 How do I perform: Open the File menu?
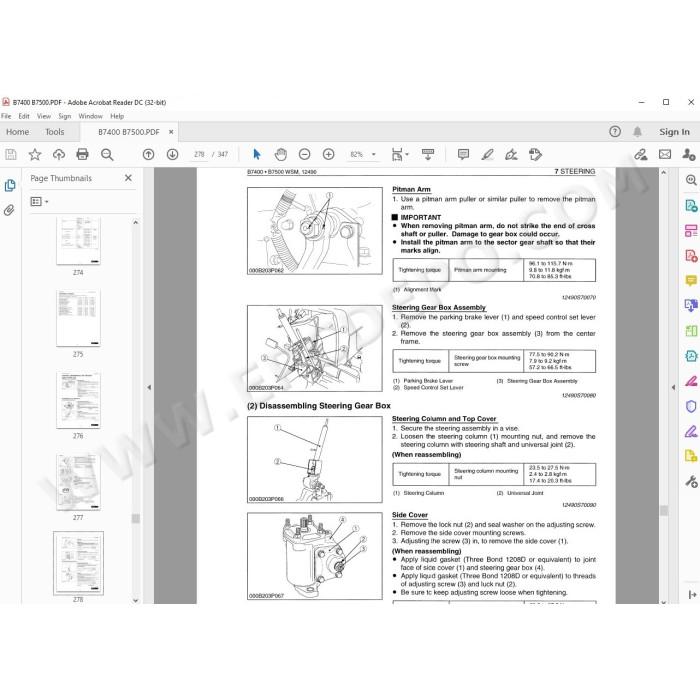pos(6,116)
